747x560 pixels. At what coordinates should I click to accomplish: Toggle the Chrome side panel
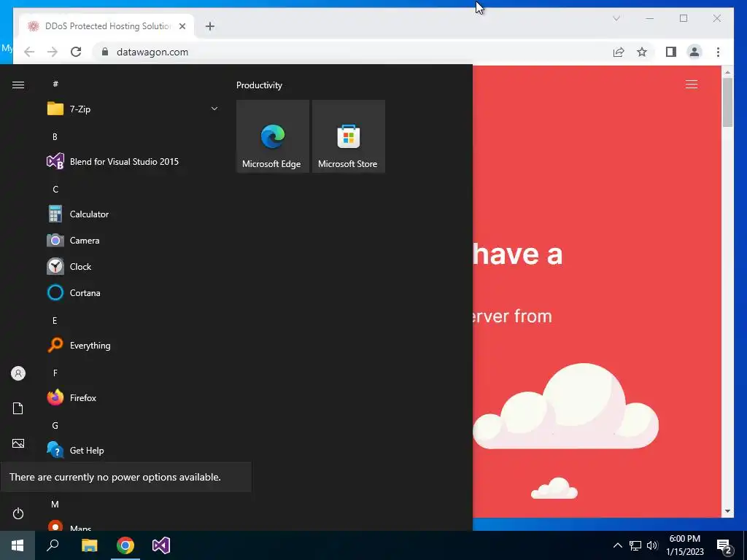tap(671, 52)
